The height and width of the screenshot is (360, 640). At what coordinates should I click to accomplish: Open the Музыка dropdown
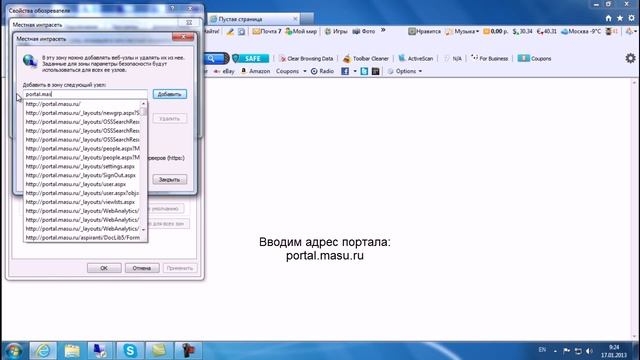tap(462, 31)
